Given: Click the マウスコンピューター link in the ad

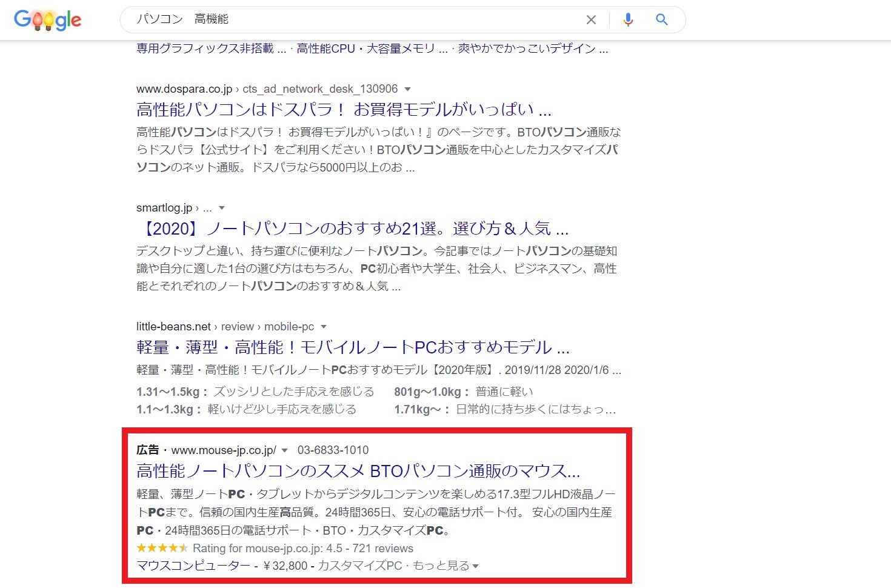Looking at the screenshot, I should click(x=193, y=566).
